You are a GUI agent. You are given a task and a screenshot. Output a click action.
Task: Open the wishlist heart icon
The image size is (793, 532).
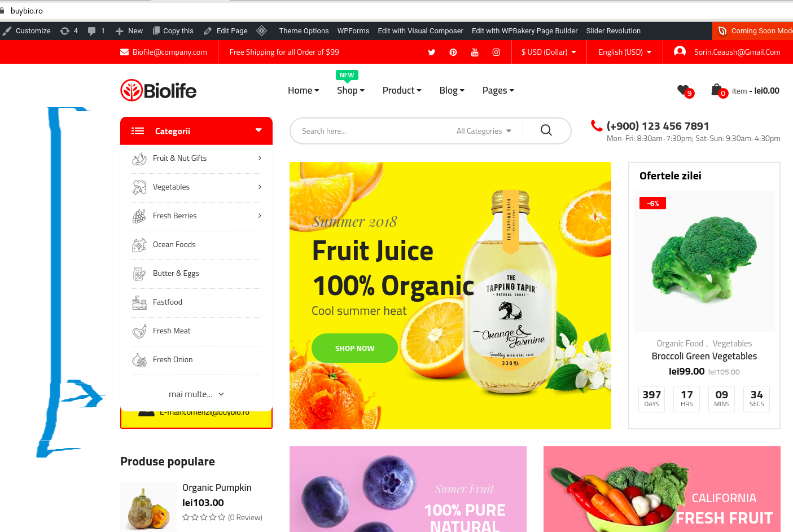click(684, 90)
